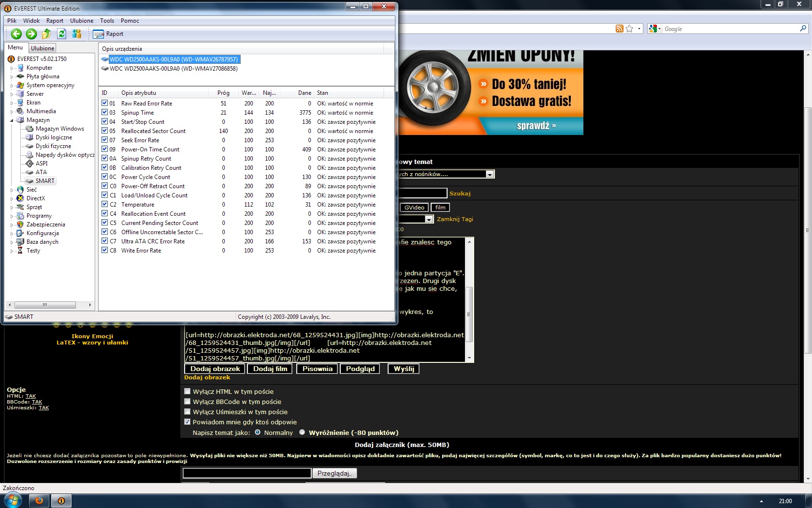This screenshot has width=812, height=508.
Task: Select the Komputer tree icon
Action: (x=20, y=68)
